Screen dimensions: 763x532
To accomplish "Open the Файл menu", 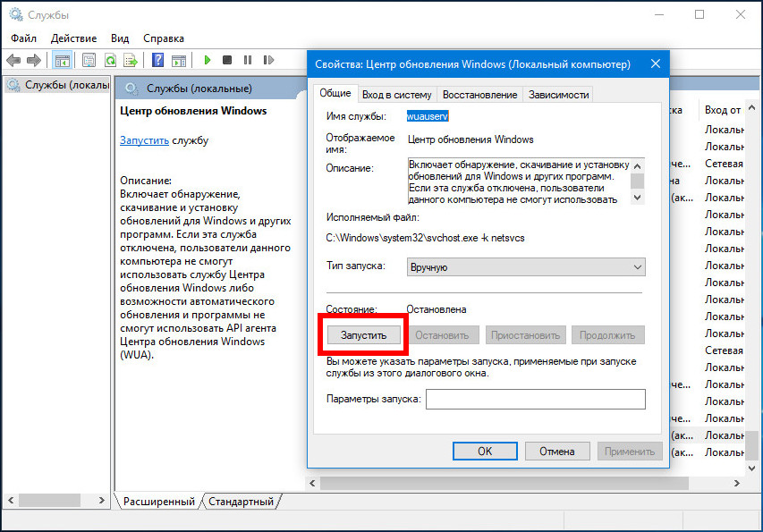I will [23, 38].
